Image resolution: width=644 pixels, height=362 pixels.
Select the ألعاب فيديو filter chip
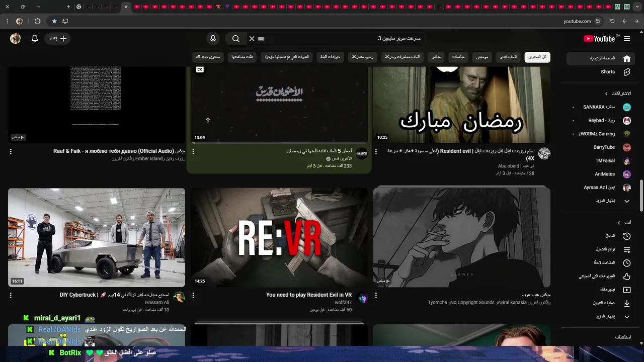pyautogui.click(x=508, y=57)
